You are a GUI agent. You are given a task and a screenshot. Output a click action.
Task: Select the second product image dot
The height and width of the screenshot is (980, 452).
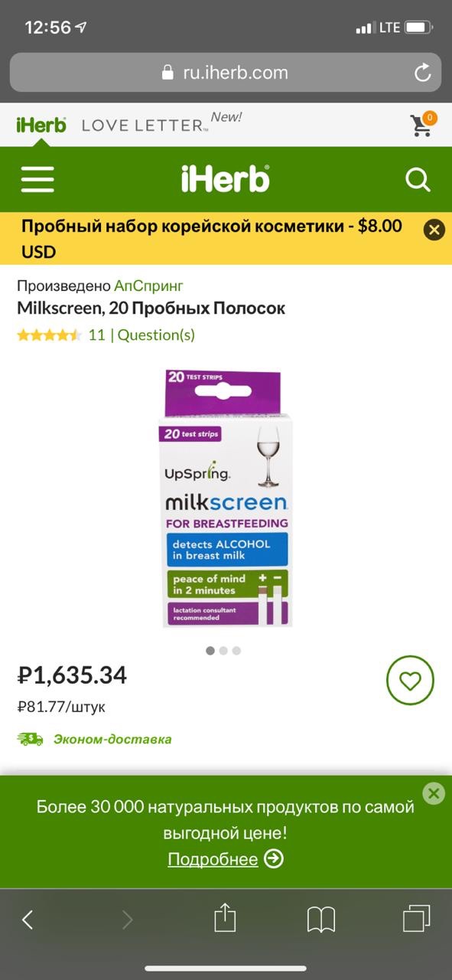223,651
